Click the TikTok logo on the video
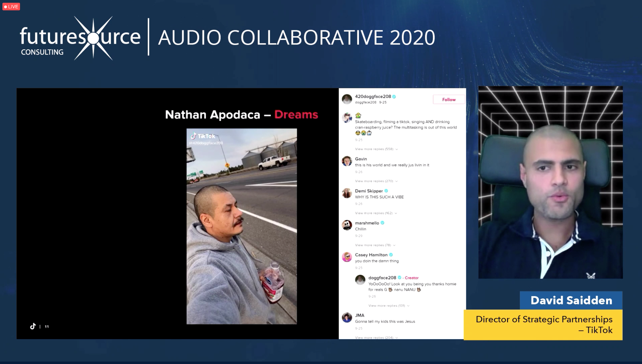642x364 pixels. [x=203, y=136]
